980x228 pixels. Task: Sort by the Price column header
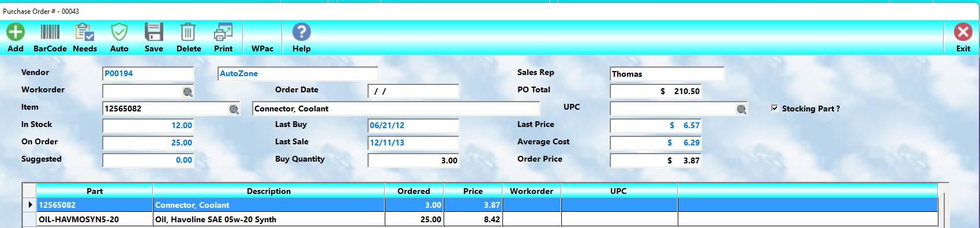coord(473,191)
